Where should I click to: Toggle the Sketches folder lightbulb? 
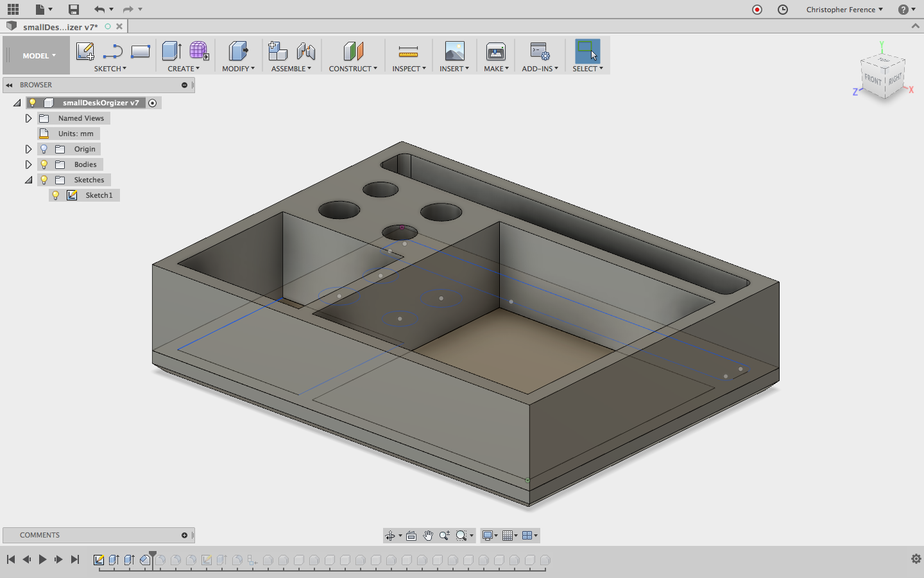point(44,180)
